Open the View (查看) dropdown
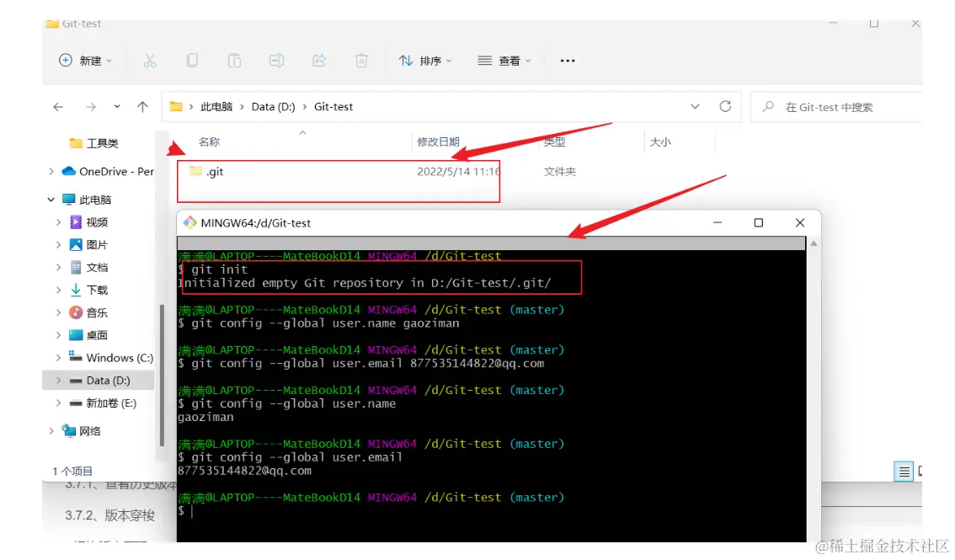The height and width of the screenshot is (560, 955). point(504,61)
